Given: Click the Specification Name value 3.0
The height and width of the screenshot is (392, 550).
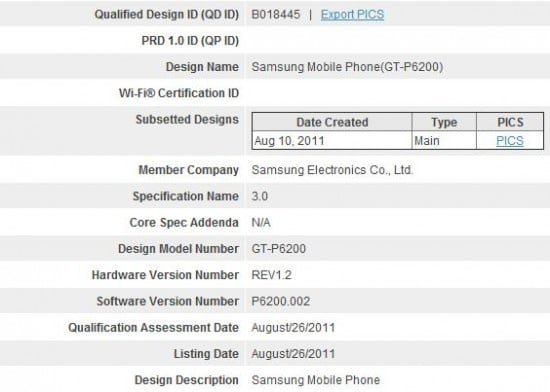Looking at the screenshot, I should coord(260,196).
